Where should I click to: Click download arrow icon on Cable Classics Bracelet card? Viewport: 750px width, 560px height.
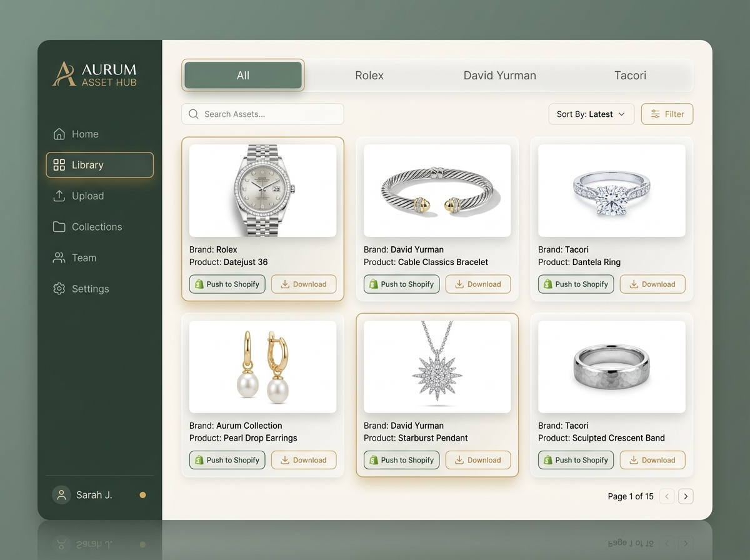(x=459, y=284)
